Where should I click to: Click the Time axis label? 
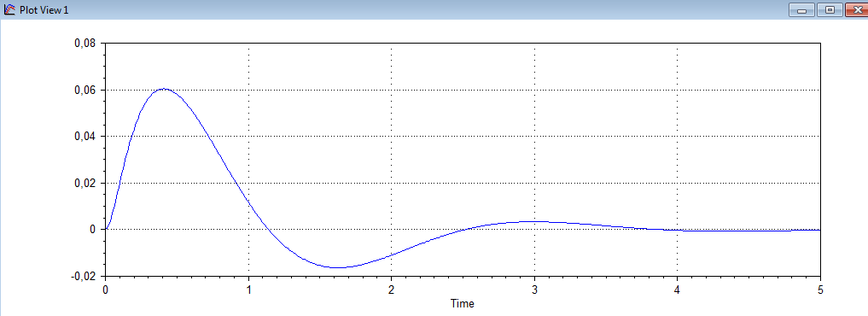(x=463, y=303)
